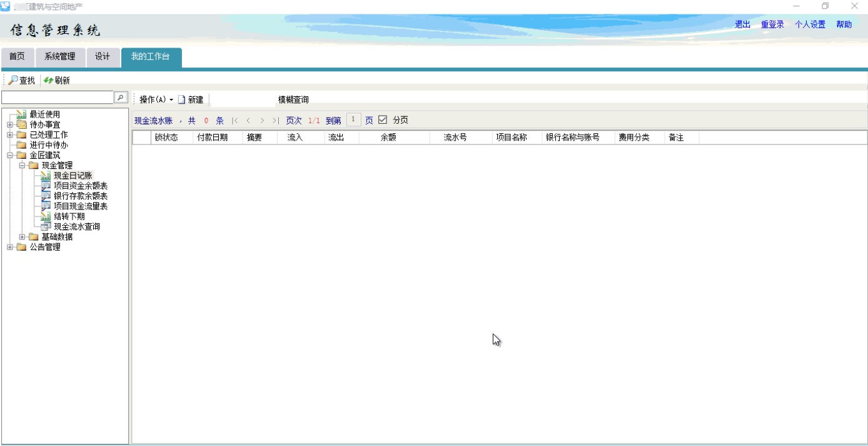This screenshot has width=868, height=446.
Task: Switch to the 设计 tab
Action: coord(103,57)
